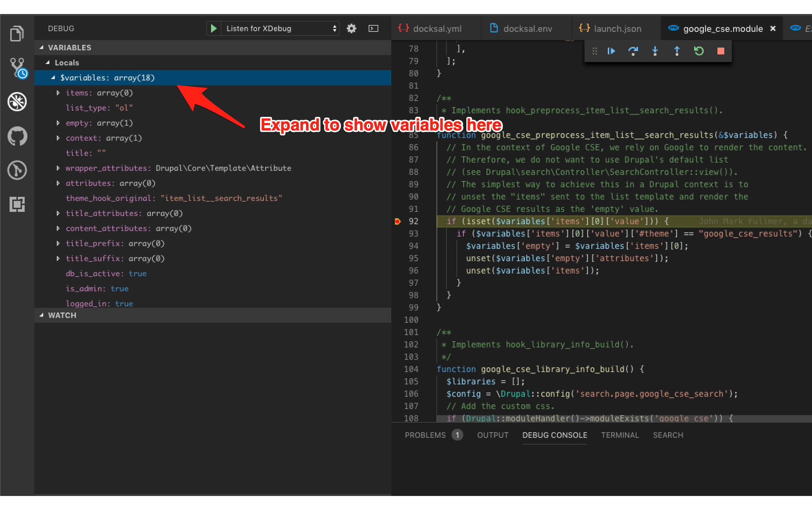Stop debugging with red square
Viewport: 812px width, 510px height.
point(721,51)
